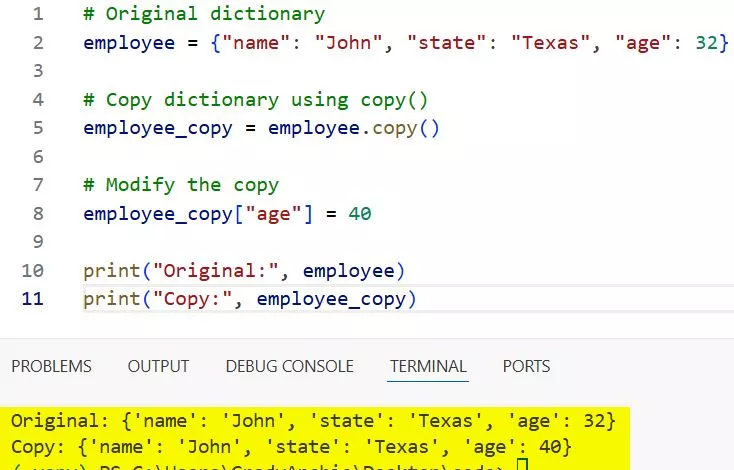Switch to the OUTPUT tab

pos(158,366)
